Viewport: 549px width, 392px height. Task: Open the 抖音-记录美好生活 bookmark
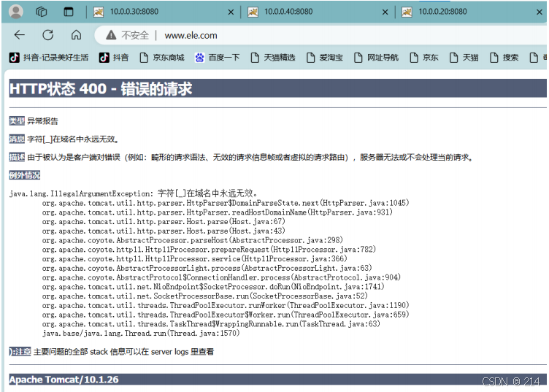point(49,58)
